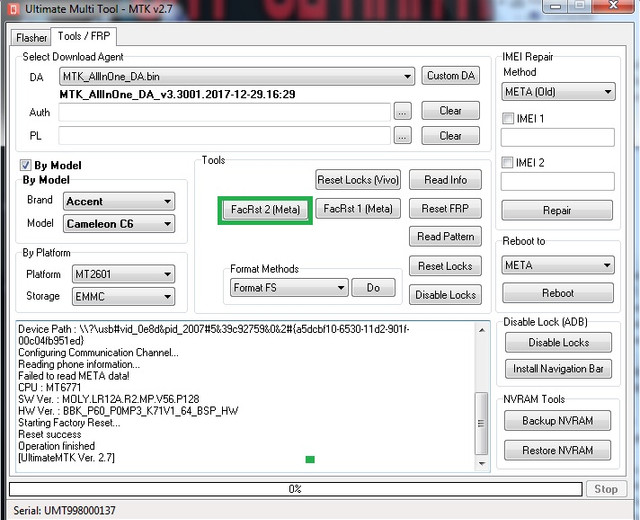This screenshot has height=520, width=640.
Task: Click log scrollbar up arrow
Action: tap(482, 330)
